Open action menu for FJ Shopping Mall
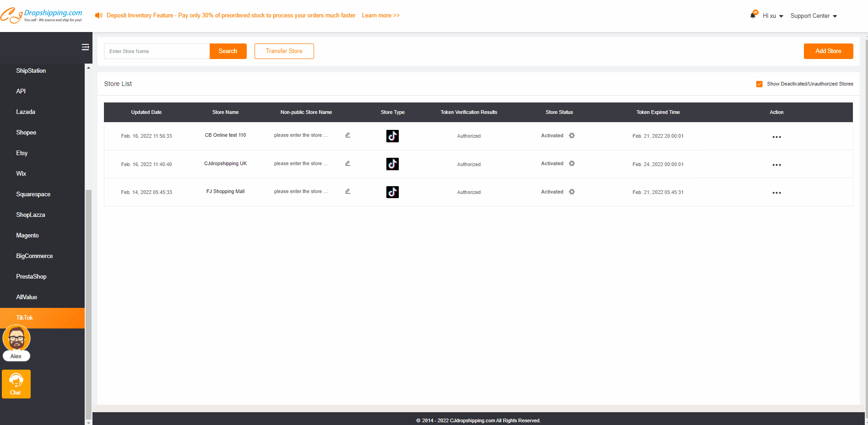The image size is (868, 425). point(776,193)
